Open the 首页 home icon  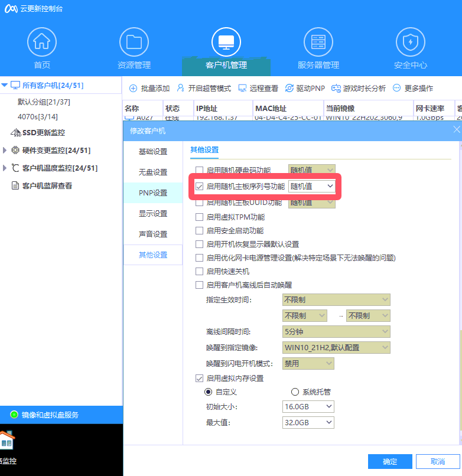click(42, 42)
